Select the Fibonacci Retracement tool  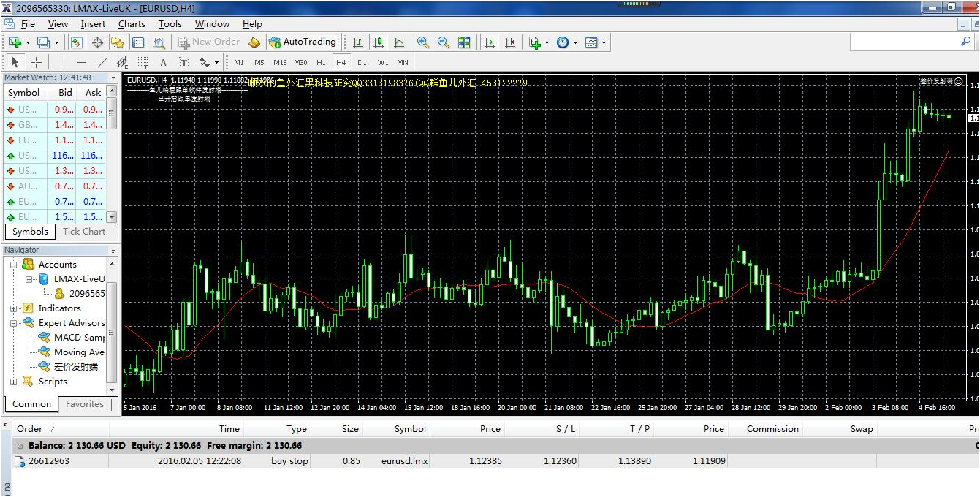click(x=143, y=62)
